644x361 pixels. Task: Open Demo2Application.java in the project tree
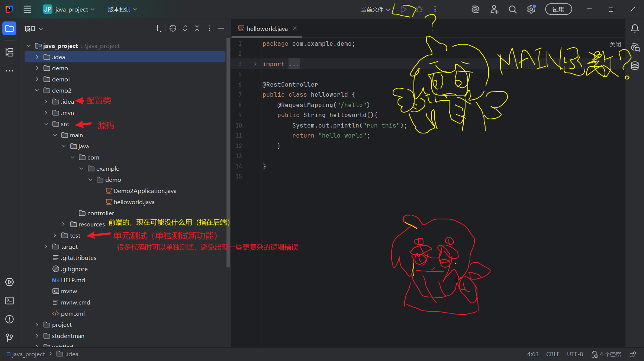coord(145,191)
